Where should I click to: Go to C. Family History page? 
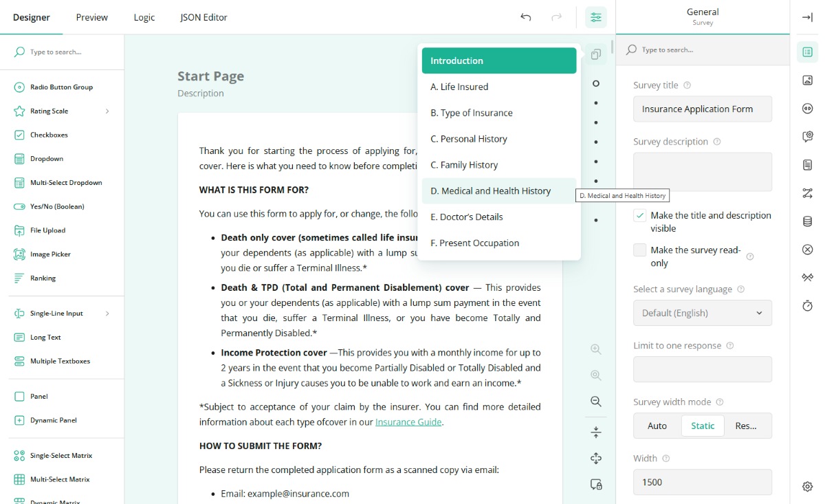(x=499, y=165)
